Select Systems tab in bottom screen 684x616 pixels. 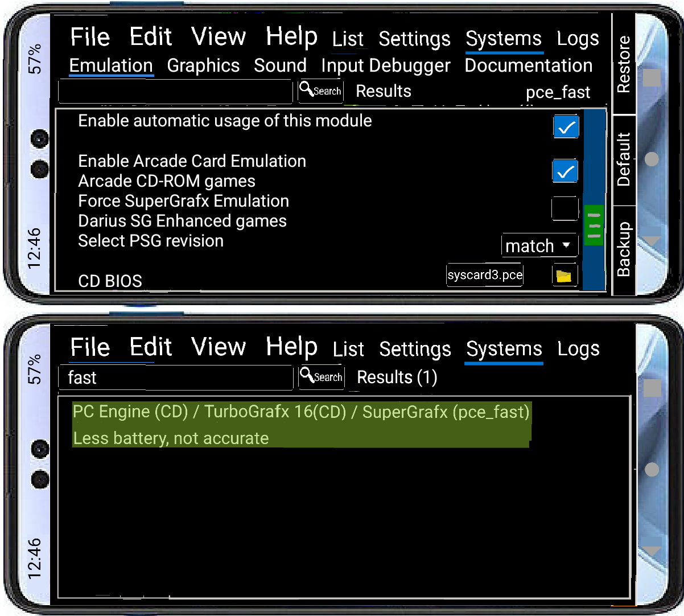(x=504, y=349)
